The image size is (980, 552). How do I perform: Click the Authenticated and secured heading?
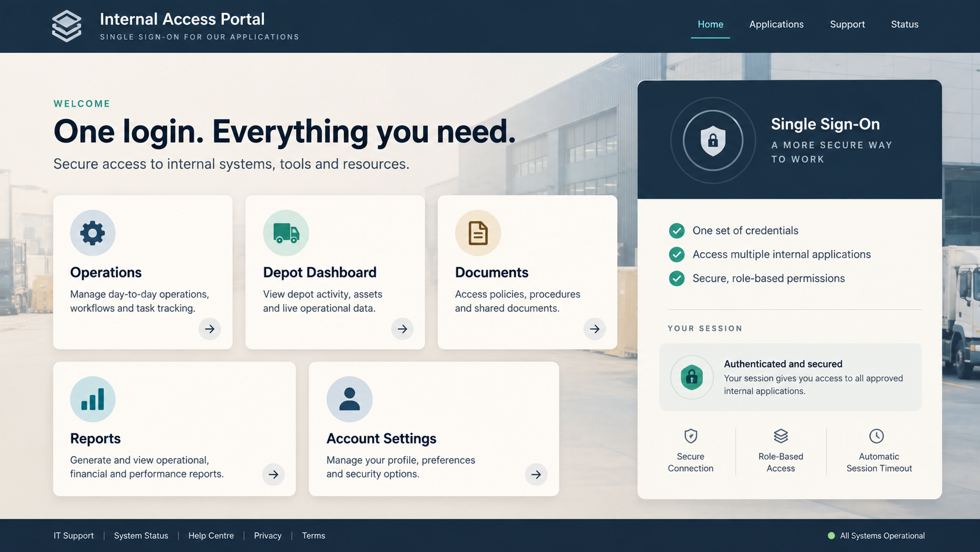coord(783,364)
